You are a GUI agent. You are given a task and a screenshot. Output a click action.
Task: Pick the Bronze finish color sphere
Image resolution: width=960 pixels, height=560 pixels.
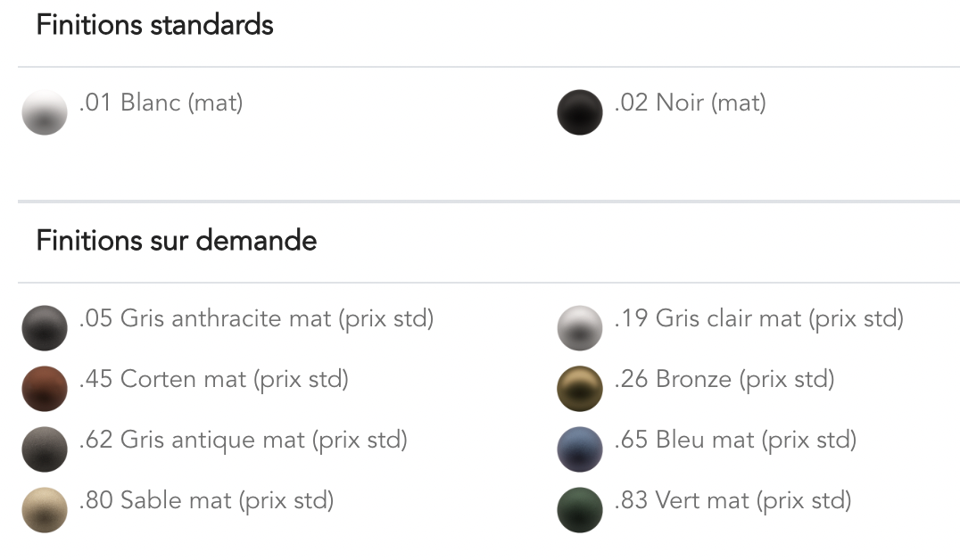(580, 389)
